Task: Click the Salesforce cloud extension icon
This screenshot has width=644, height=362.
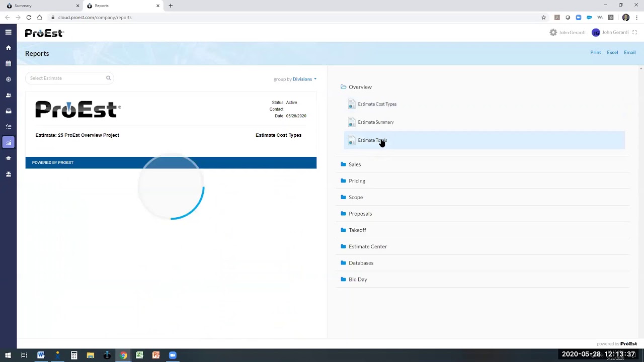Action: pos(589,18)
